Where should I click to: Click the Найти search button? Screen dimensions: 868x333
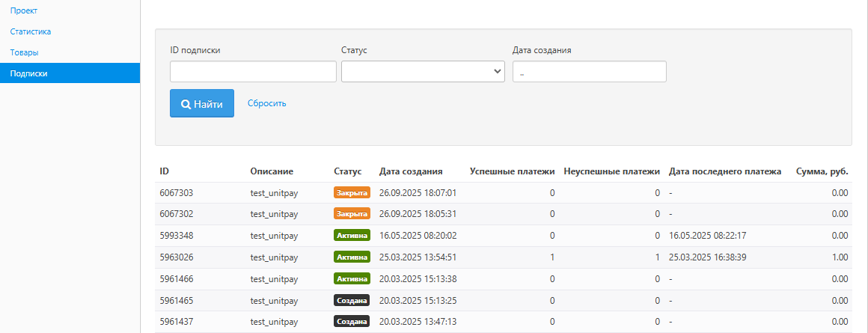(201, 104)
